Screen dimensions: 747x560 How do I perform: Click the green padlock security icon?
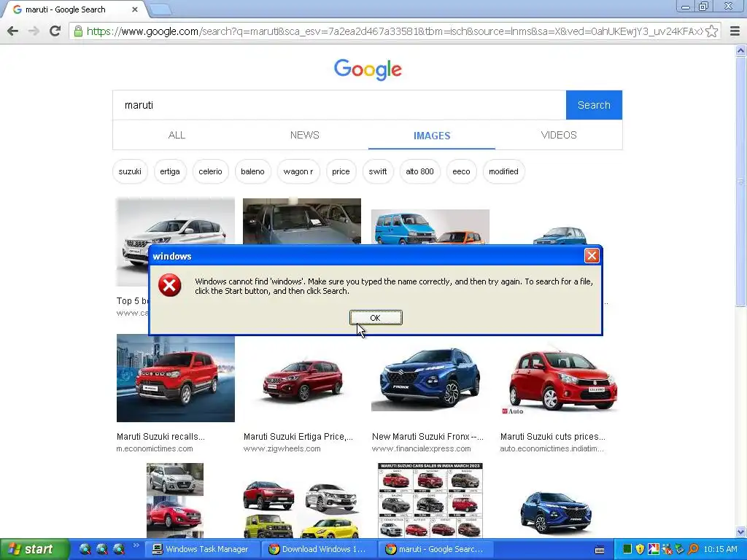(78, 31)
